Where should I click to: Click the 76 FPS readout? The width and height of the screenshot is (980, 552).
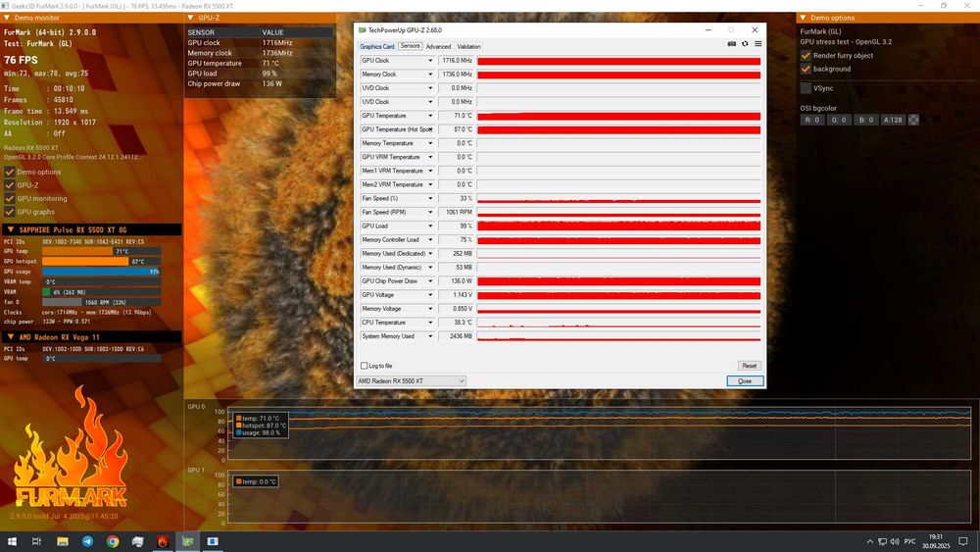(x=22, y=60)
